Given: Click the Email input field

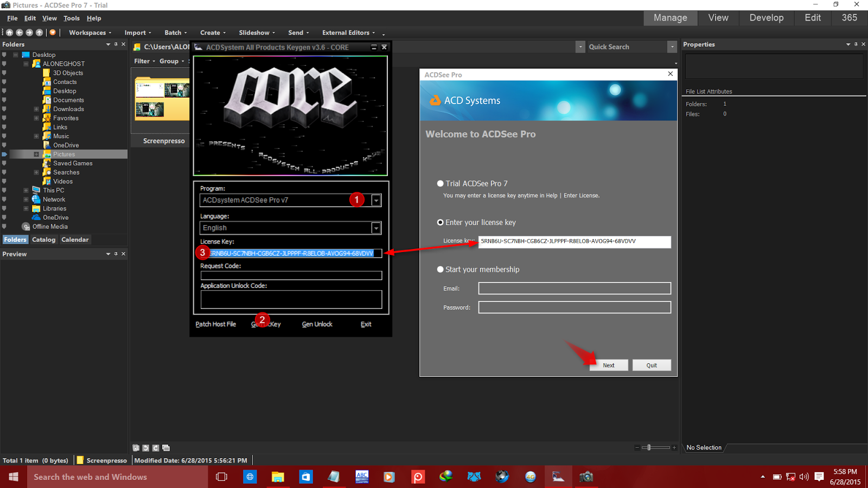Looking at the screenshot, I should tap(575, 288).
